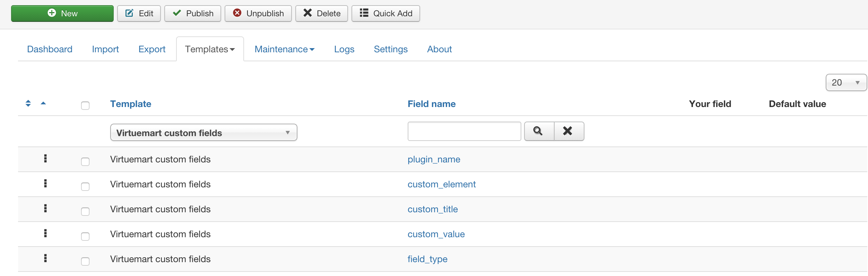Click the Quick Add button
Screen dimensions: 868x276
386,14
